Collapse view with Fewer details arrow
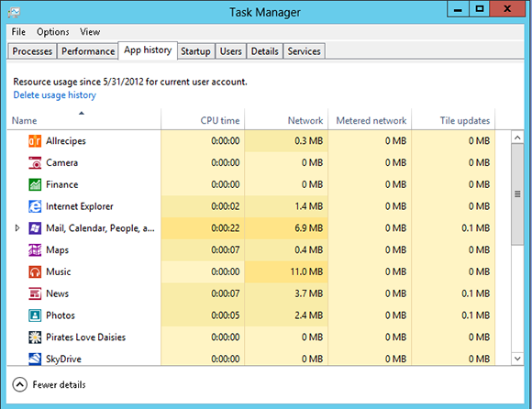 pos(19,384)
